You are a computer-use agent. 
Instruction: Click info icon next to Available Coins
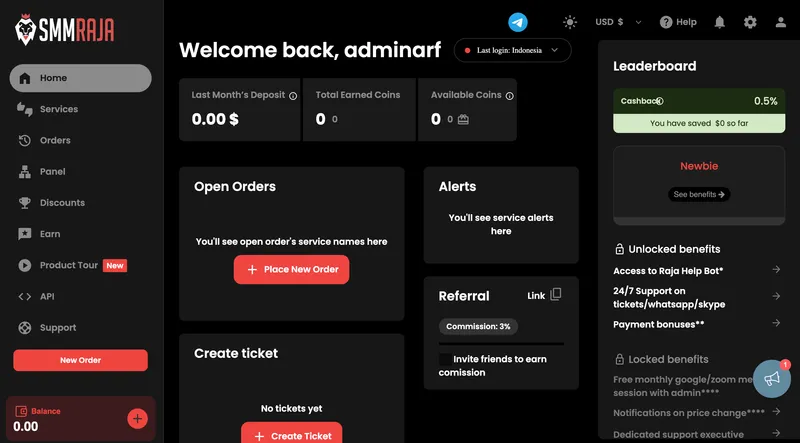click(509, 96)
